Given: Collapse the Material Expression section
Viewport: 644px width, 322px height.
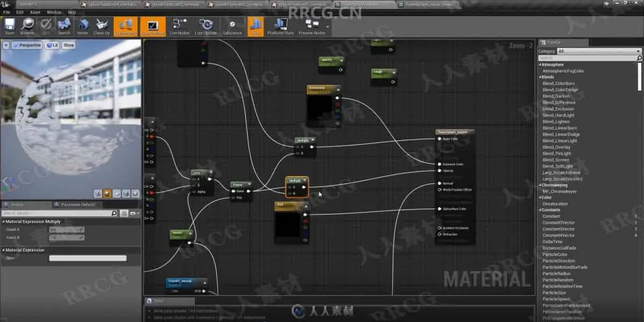Looking at the screenshot, I should [x=3, y=250].
